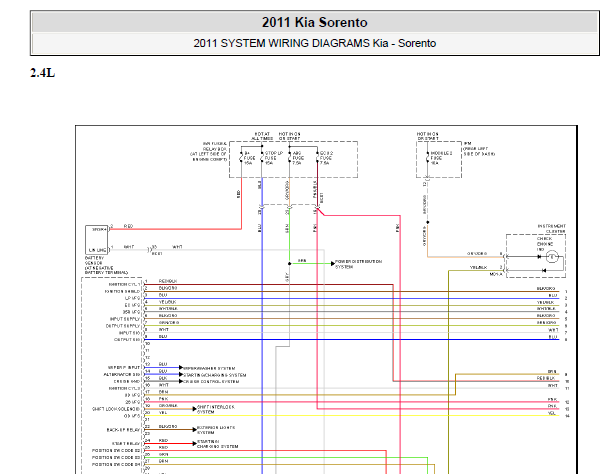
Task: Click the "ALTERNATOR SIG" pin label
Action: click(122, 374)
